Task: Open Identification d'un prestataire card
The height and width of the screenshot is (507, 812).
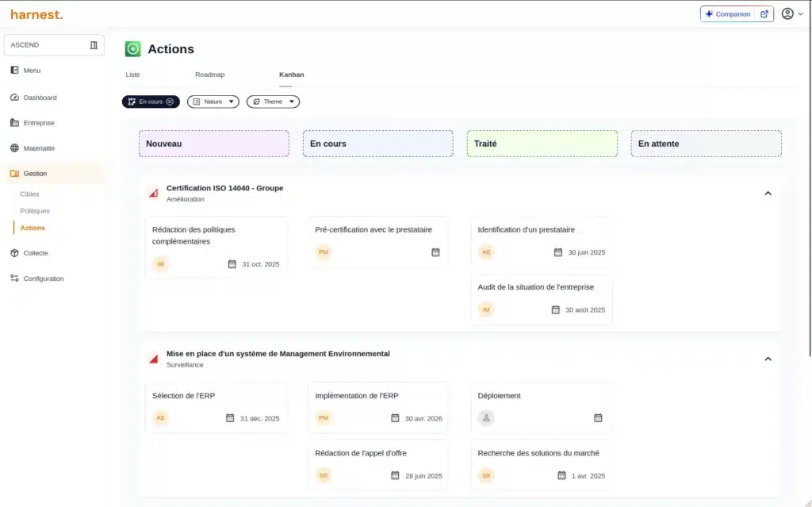Action: (x=542, y=242)
